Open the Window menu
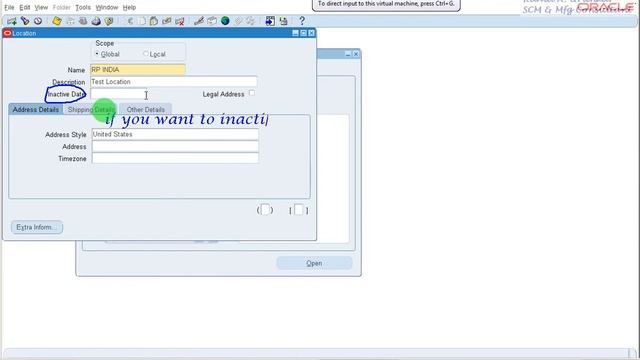 107,7
